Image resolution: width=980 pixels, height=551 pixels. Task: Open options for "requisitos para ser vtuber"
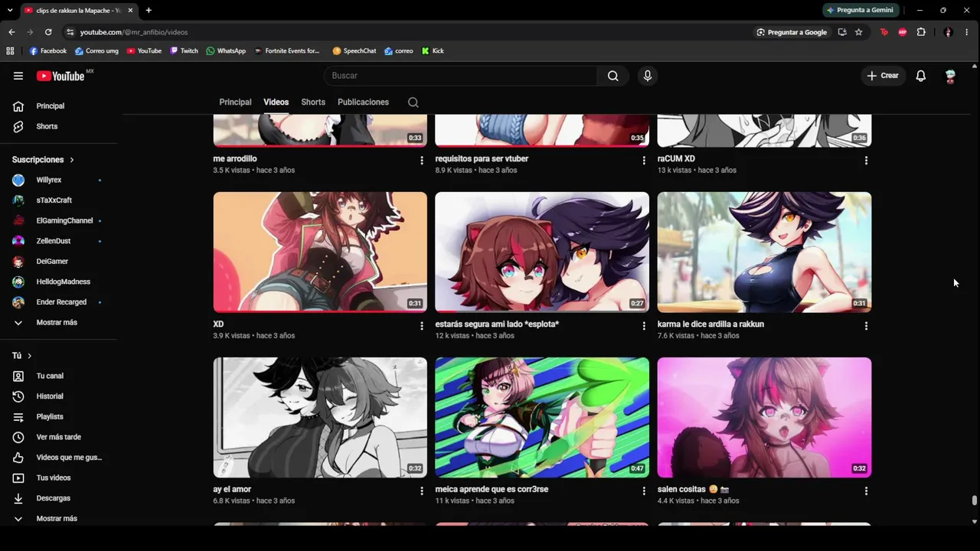(644, 161)
